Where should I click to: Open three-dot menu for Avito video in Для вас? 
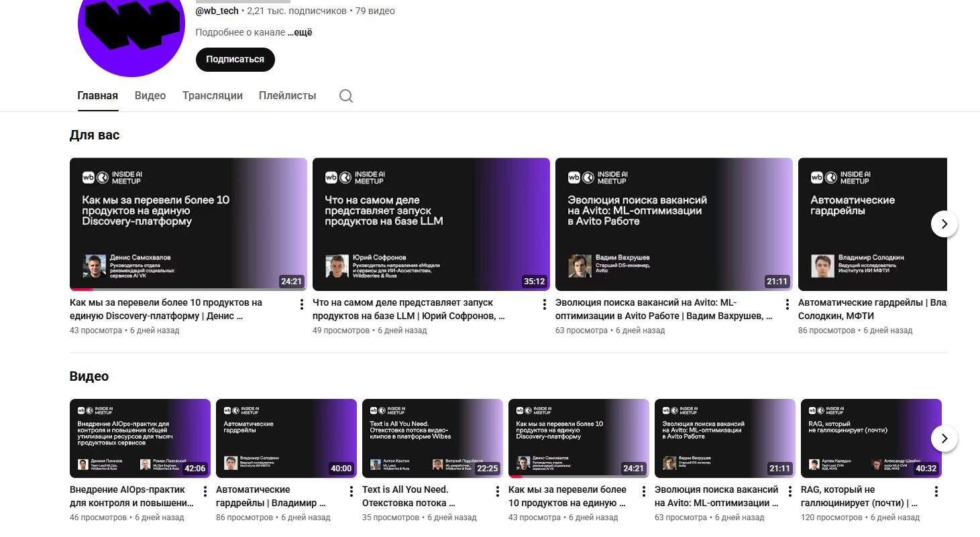pyautogui.click(x=787, y=304)
